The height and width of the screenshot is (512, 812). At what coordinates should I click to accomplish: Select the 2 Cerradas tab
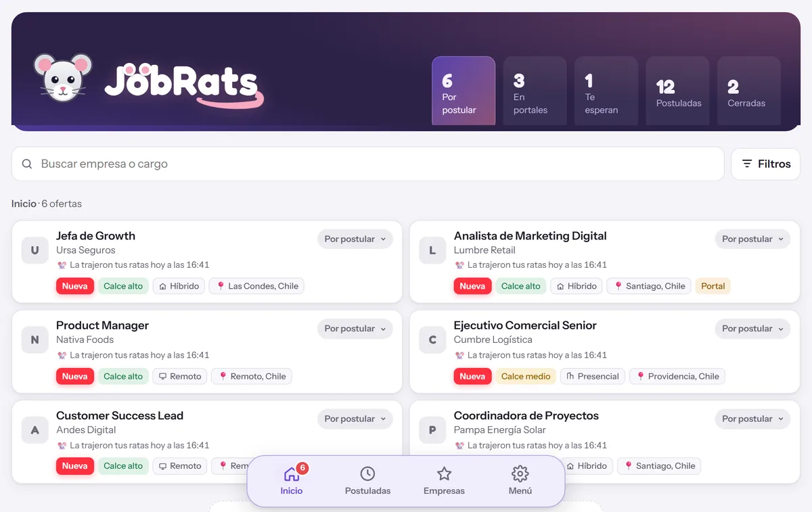pos(749,91)
